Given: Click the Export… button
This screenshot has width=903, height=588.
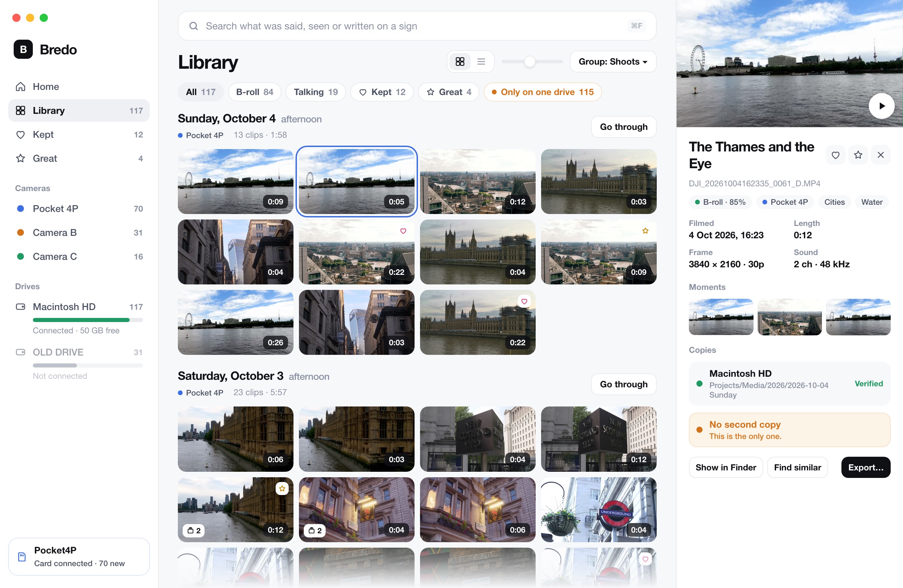Looking at the screenshot, I should tap(865, 467).
